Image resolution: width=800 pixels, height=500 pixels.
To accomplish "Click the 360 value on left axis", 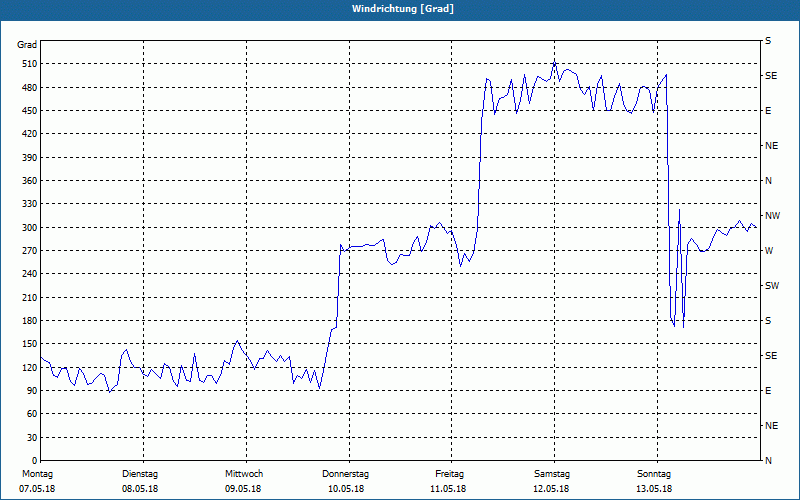I will click(x=29, y=181).
